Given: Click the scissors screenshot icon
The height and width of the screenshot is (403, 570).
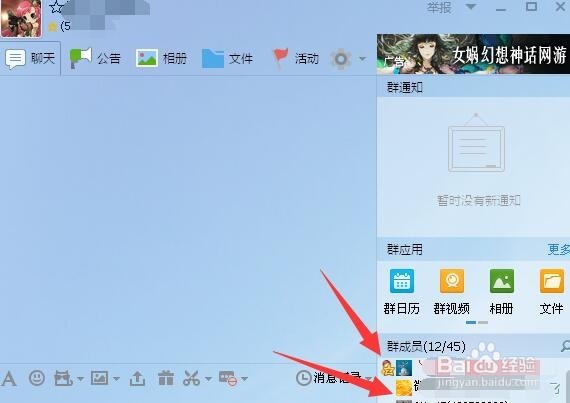Looking at the screenshot, I should tap(192, 378).
